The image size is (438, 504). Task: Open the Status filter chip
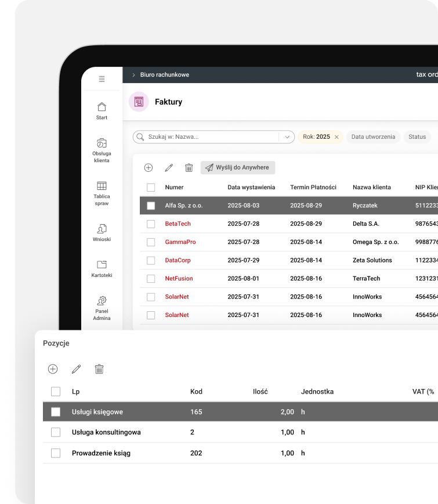pos(417,137)
